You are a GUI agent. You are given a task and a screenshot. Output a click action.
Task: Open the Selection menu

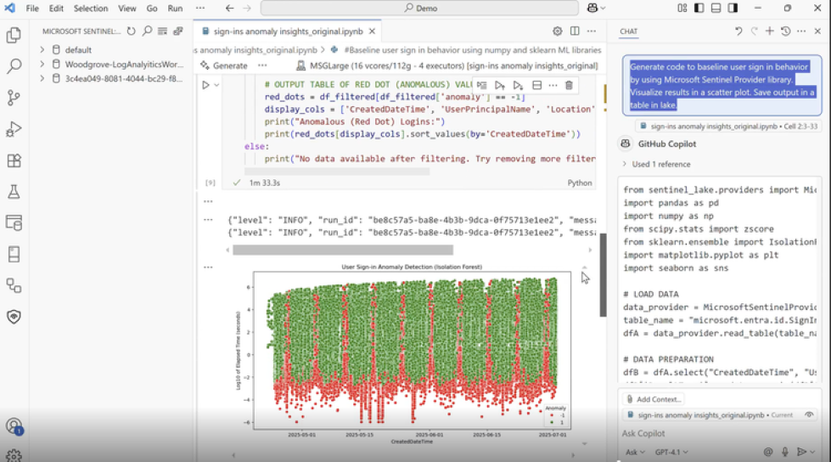click(91, 8)
